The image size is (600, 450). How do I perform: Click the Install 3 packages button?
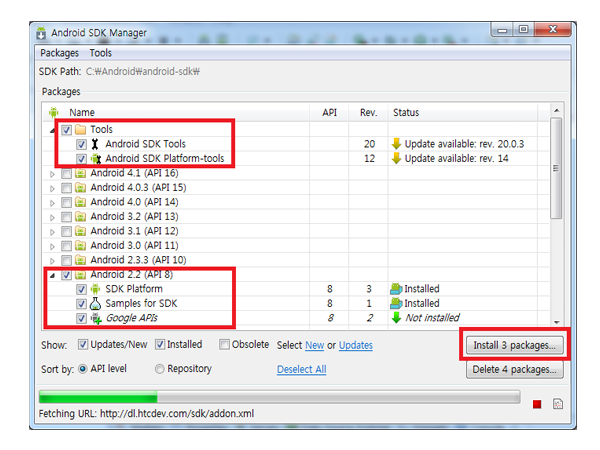[516, 346]
